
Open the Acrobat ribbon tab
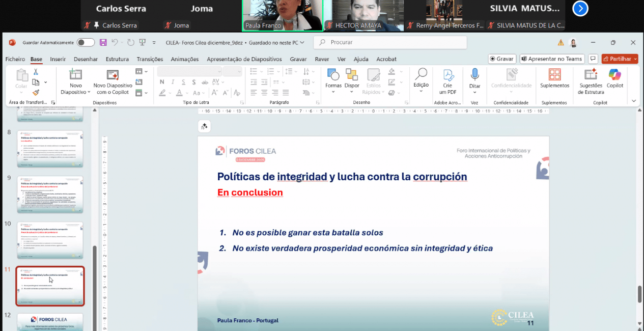[x=386, y=59]
